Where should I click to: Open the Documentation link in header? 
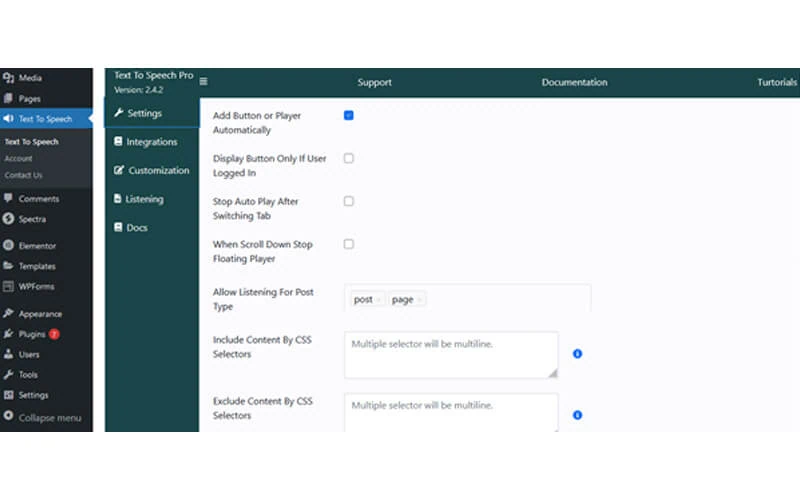pyautogui.click(x=574, y=82)
